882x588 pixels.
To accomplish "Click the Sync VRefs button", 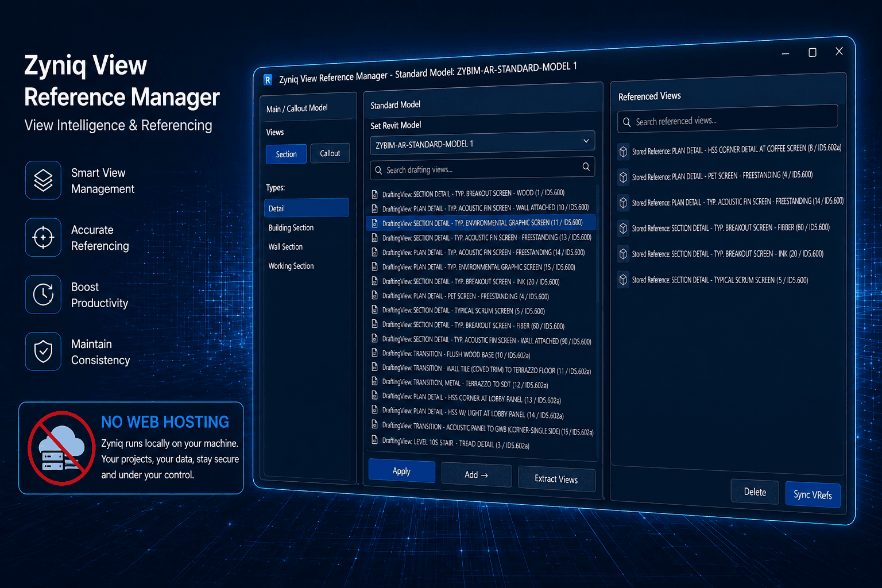I will pos(813,494).
